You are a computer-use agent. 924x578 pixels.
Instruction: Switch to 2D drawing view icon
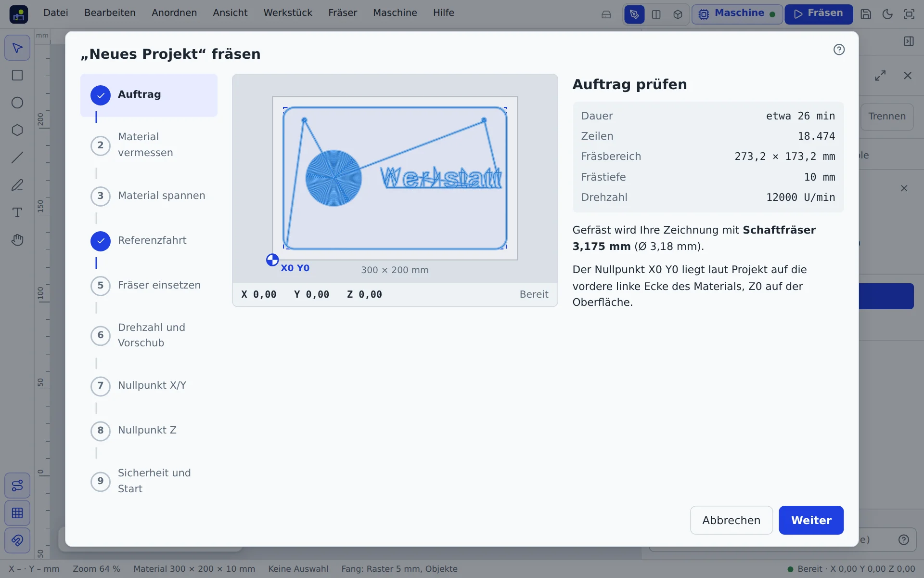tap(634, 14)
